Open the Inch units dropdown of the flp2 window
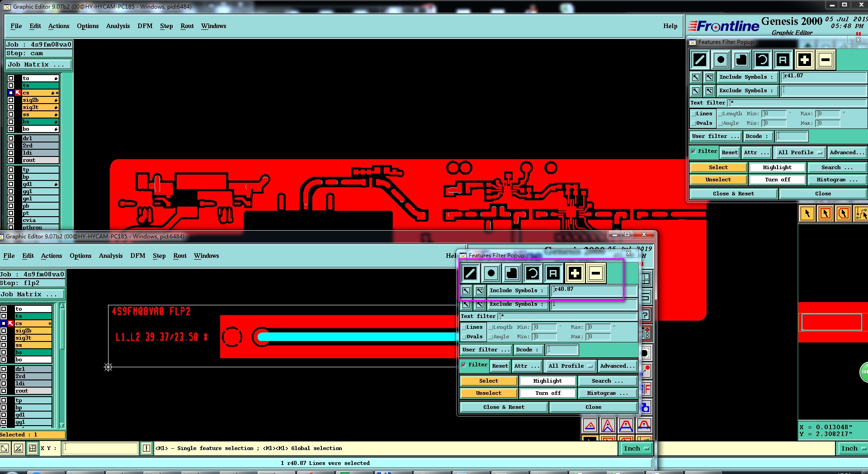868x474 pixels. tap(636, 449)
